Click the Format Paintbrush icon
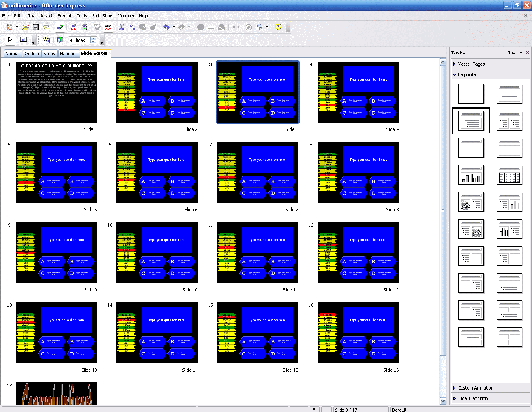 pyautogui.click(x=153, y=27)
